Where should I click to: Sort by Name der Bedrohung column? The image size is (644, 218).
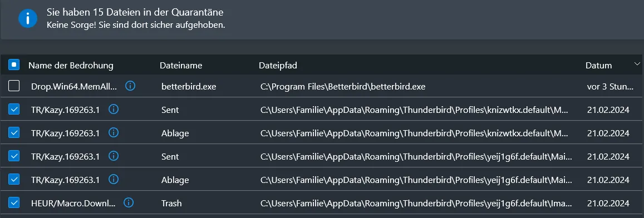[71, 65]
